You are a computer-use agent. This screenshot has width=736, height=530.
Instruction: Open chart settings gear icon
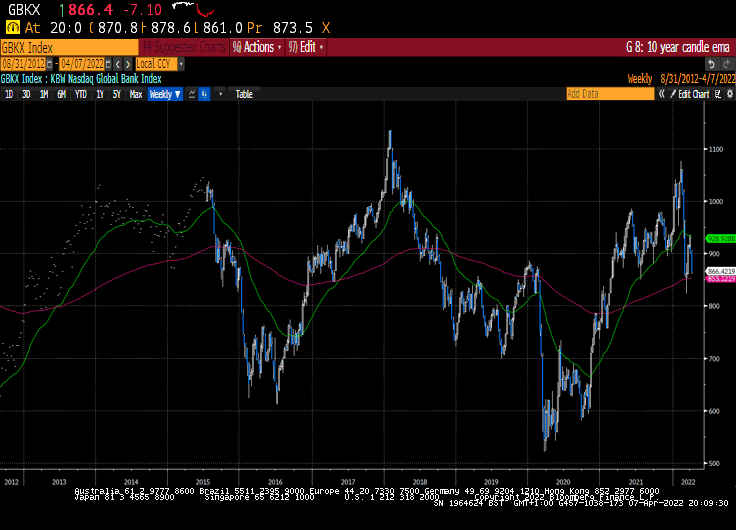[730, 94]
